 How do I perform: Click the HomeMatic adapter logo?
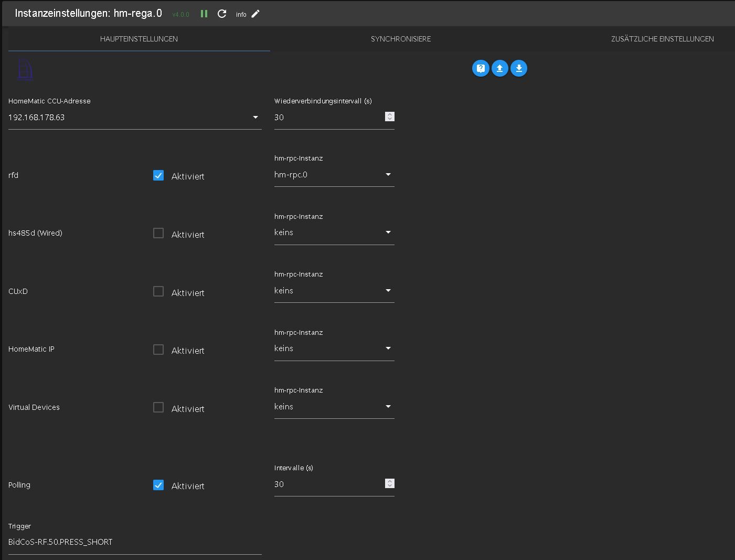pyautogui.click(x=25, y=70)
